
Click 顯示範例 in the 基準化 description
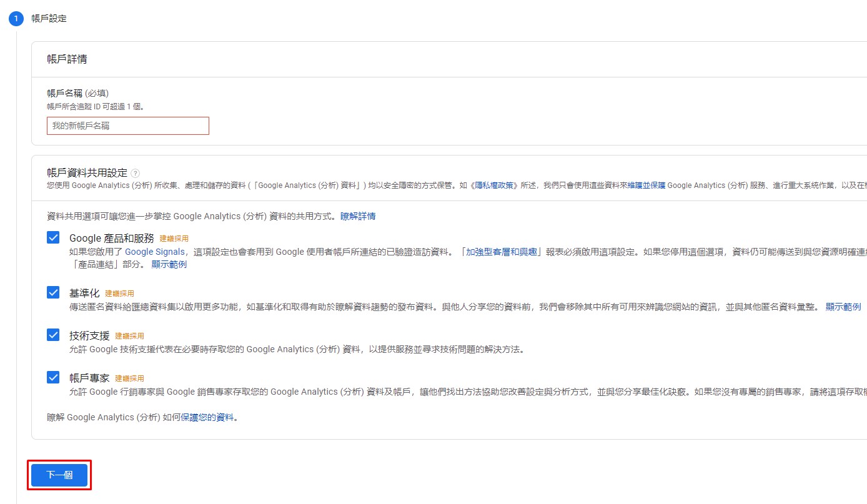(843, 307)
